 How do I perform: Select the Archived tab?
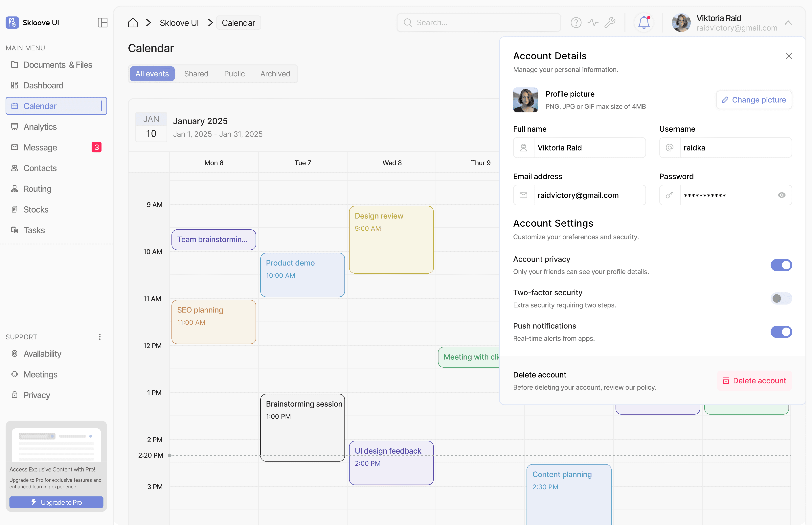(x=275, y=74)
